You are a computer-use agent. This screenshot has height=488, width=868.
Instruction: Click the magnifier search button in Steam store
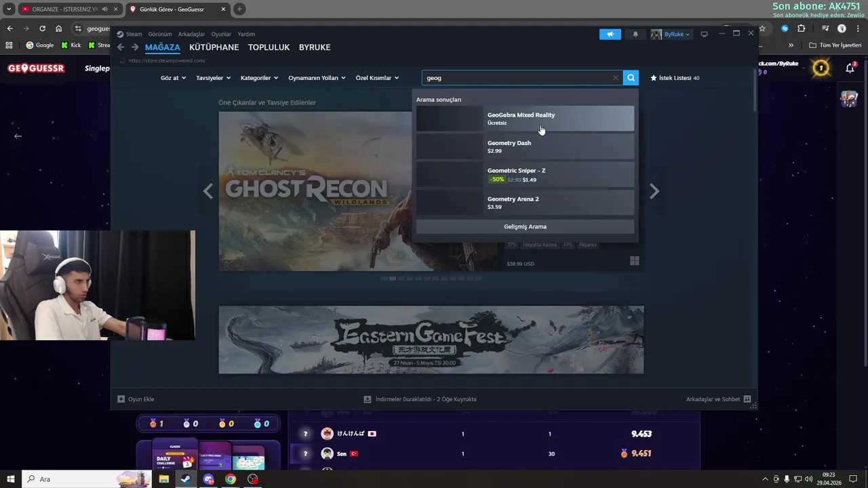coord(631,78)
